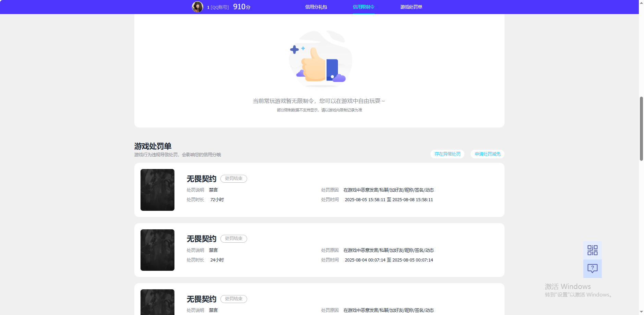Click the penalty time starting 2025-08-05 15:58:11
This screenshot has height=315, width=644.
pos(389,199)
